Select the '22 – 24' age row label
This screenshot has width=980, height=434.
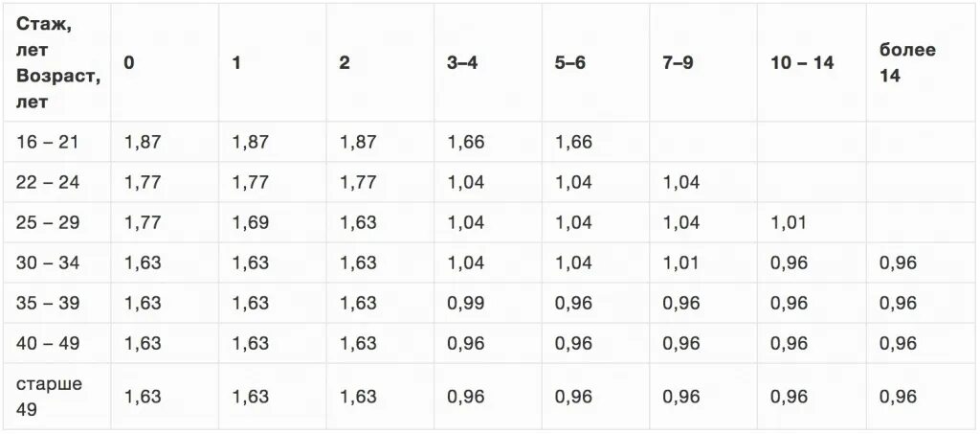[x=48, y=183]
